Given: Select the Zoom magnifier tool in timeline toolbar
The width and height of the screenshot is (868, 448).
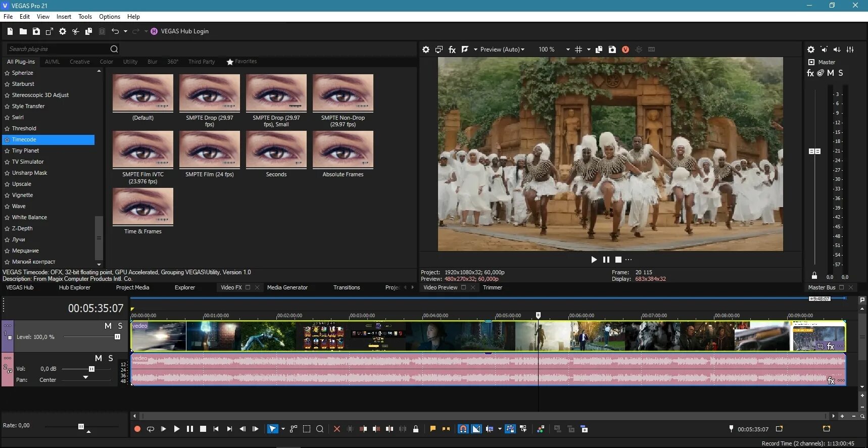Looking at the screenshot, I should 320,429.
